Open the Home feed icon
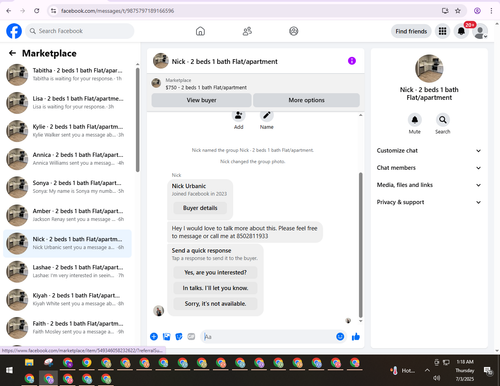Image resolution: width=500 pixels, height=386 pixels. (x=200, y=31)
